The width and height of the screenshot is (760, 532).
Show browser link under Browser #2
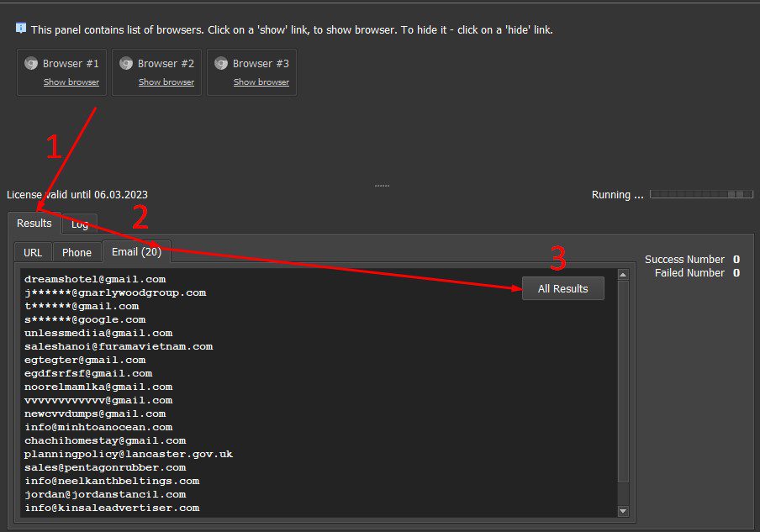(x=166, y=82)
